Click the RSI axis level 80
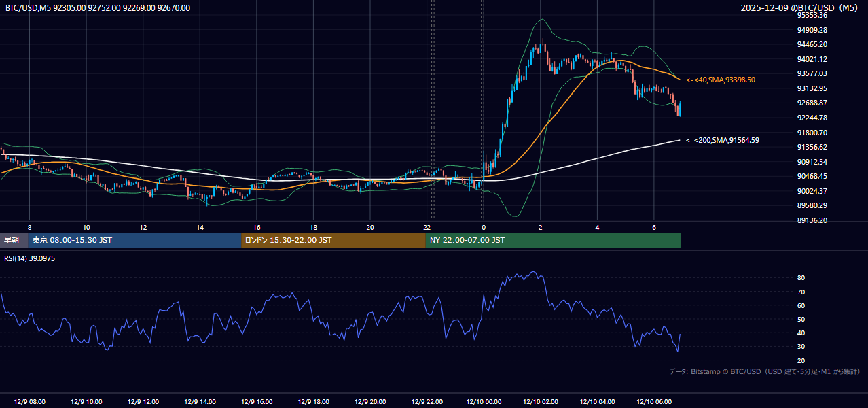Image resolution: width=868 pixels, height=408 pixels. [801, 278]
